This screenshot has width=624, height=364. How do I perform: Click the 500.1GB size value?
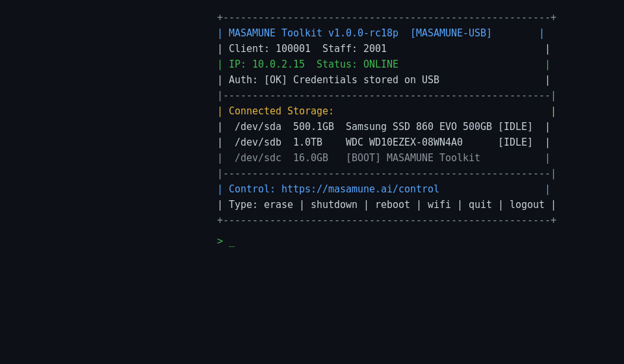click(313, 127)
